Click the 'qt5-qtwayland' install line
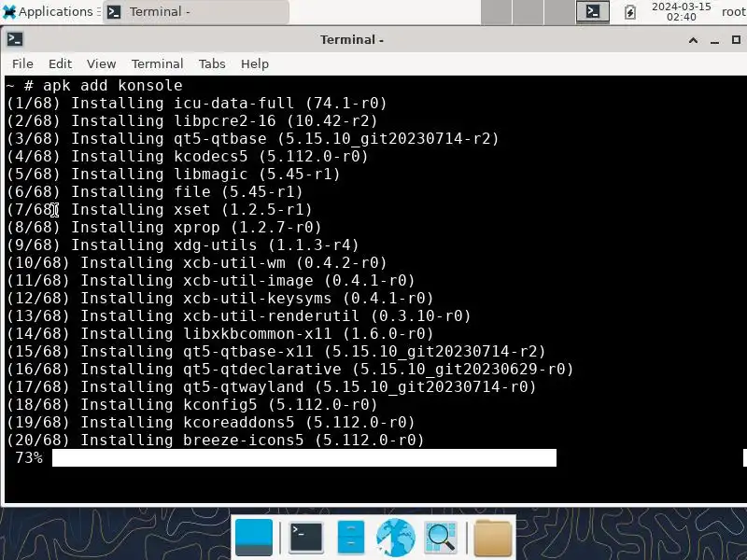This screenshot has width=747, height=560. pos(272,386)
